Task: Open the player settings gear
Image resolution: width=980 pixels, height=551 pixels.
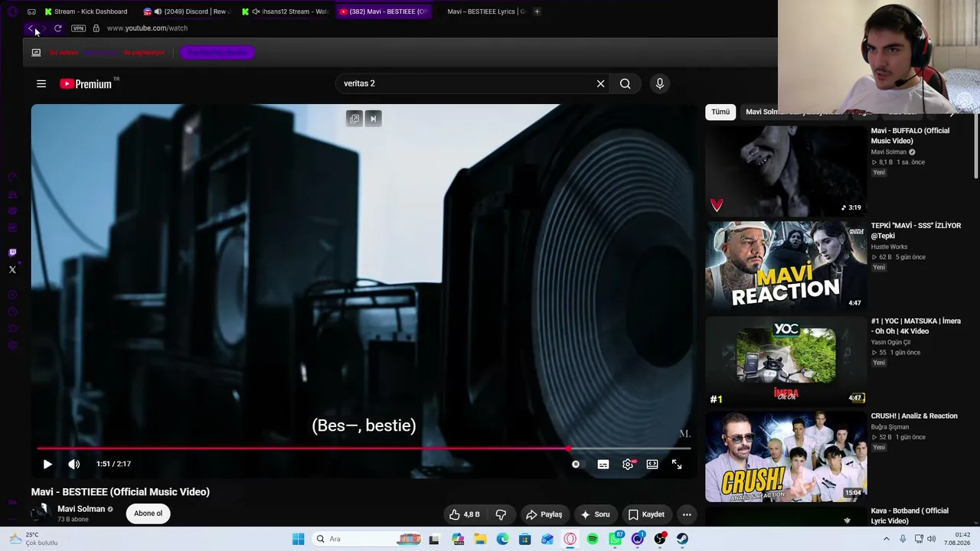Action: tap(629, 464)
